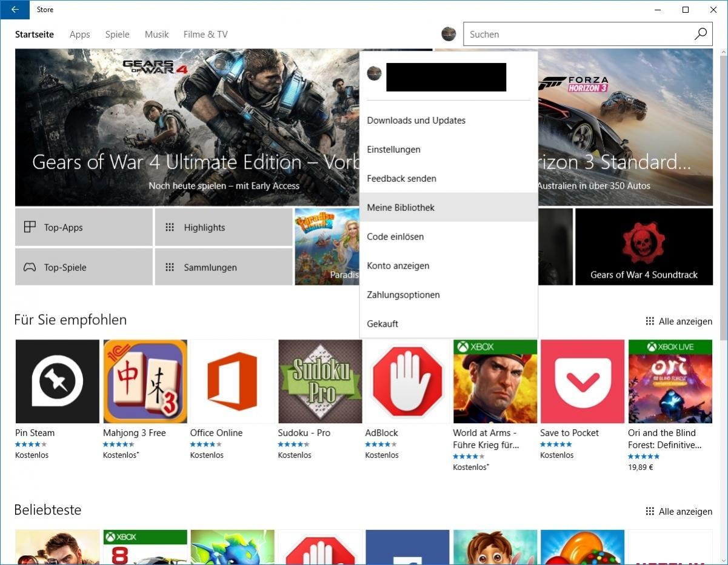
Task: Select Konto anzeigen menu entry
Action: click(449, 266)
